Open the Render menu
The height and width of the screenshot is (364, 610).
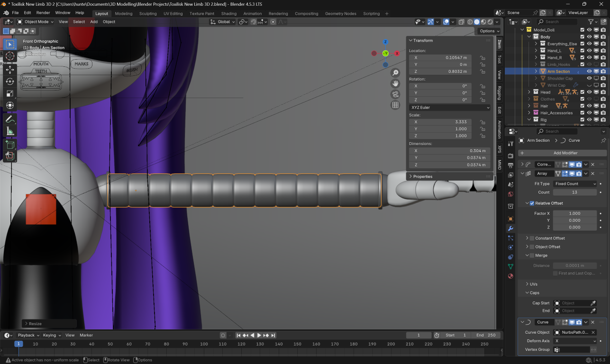pos(43,13)
